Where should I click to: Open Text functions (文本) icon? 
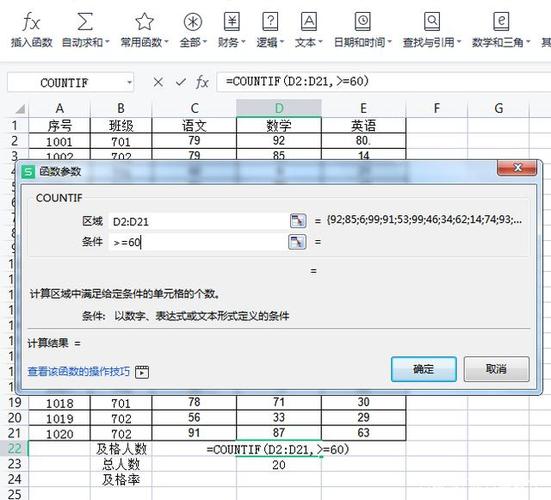tap(309, 22)
